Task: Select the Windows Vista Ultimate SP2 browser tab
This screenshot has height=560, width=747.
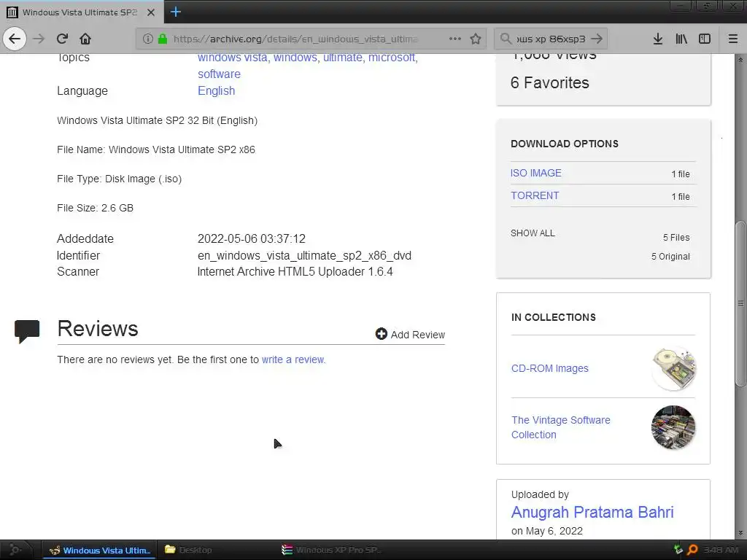Action: click(82, 12)
